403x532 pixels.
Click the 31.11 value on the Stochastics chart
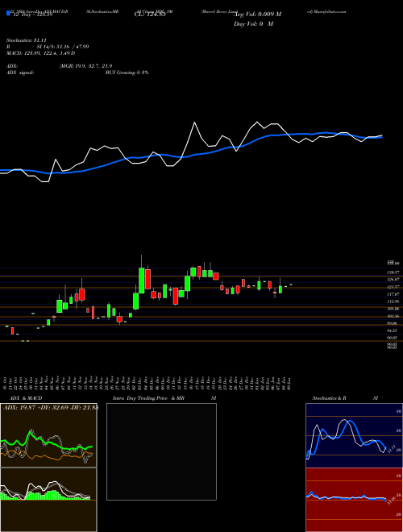click(390, 449)
